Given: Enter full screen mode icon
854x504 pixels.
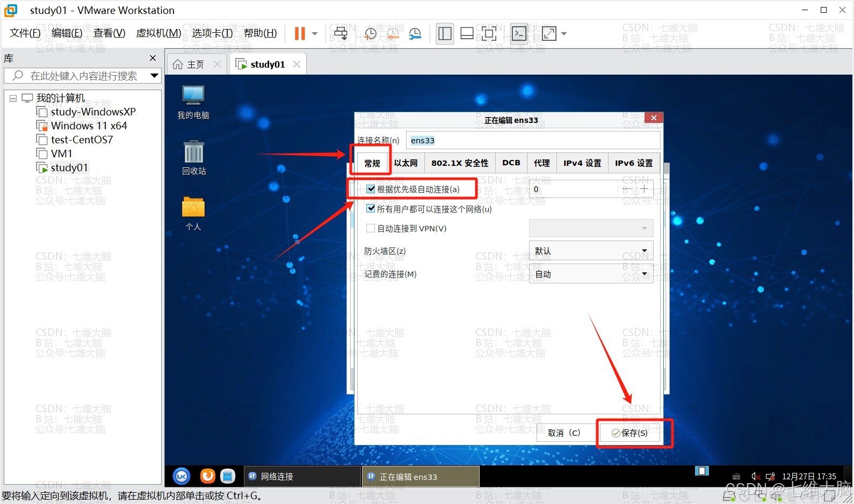Looking at the screenshot, I should coord(489,33).
